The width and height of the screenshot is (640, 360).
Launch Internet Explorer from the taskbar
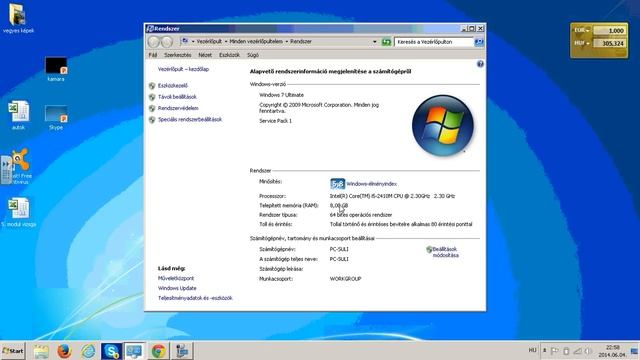pos(88,351)
